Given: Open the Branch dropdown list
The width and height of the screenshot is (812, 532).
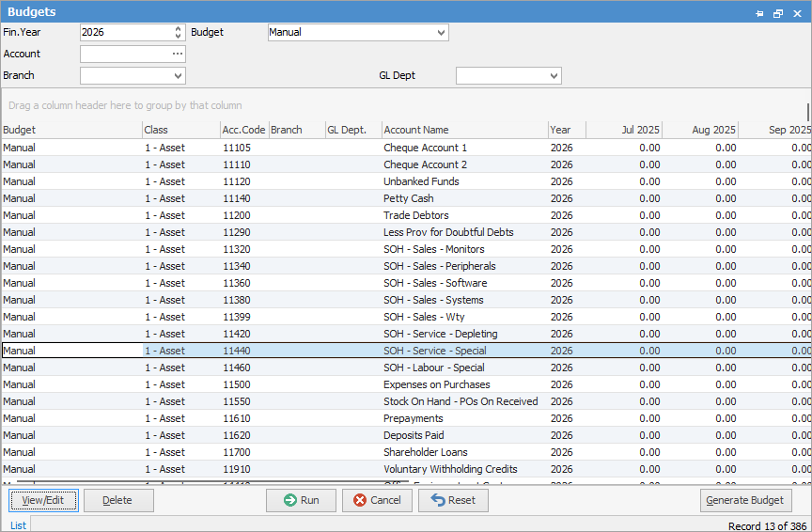Looking at the screenshot, I should pos(178,76).
